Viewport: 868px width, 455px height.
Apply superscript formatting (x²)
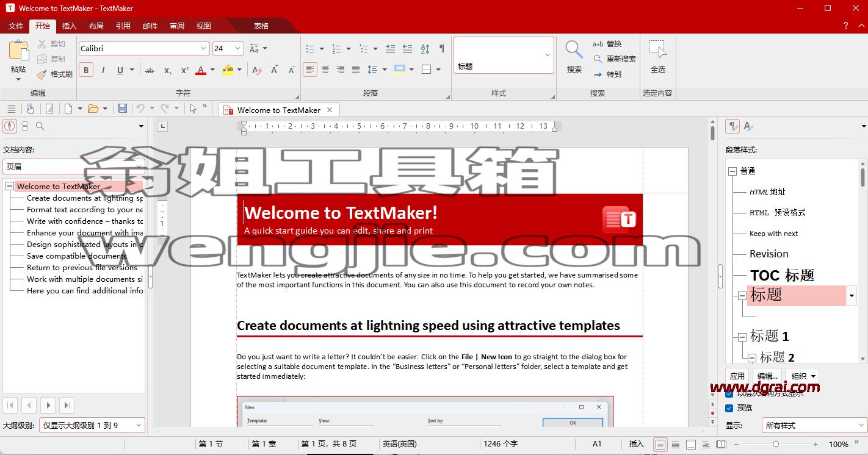point(184,70)
